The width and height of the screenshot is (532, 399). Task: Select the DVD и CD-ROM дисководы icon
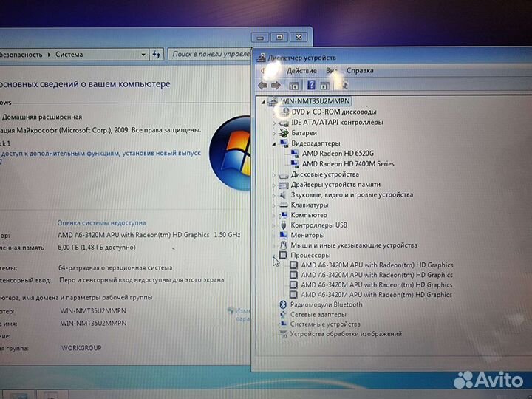284,112
